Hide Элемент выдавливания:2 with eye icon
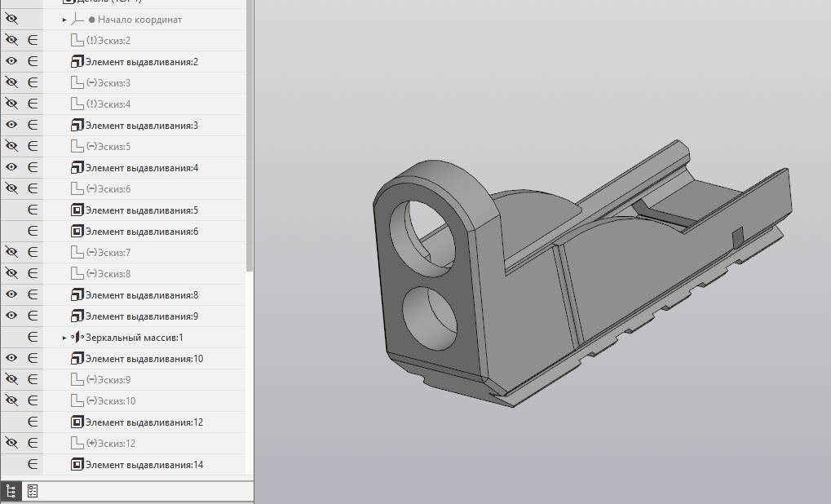This screenshot has width=831, height=504. coord(11,61)
